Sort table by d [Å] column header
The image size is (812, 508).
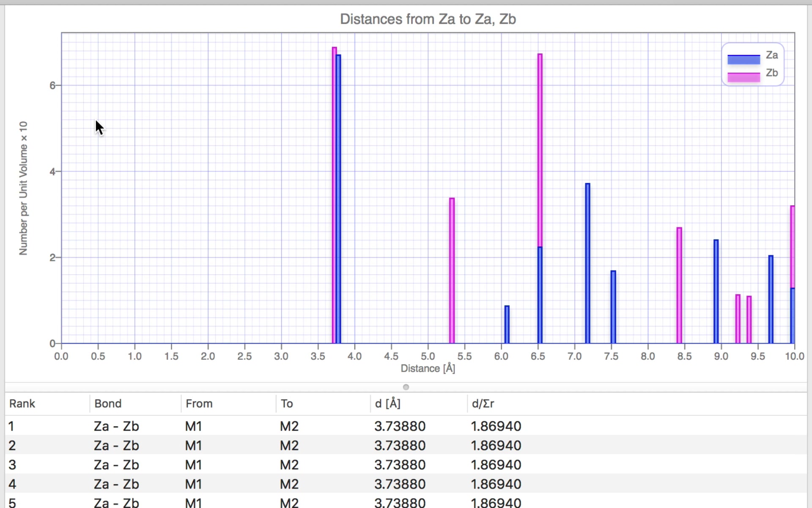[x=388, y=403]
